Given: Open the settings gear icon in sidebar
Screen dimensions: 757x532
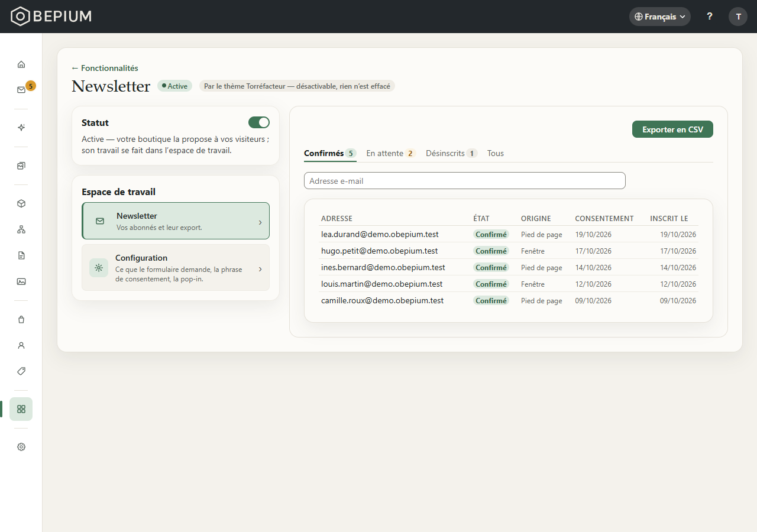Looking at the screenshot, I should click(21, 447).
